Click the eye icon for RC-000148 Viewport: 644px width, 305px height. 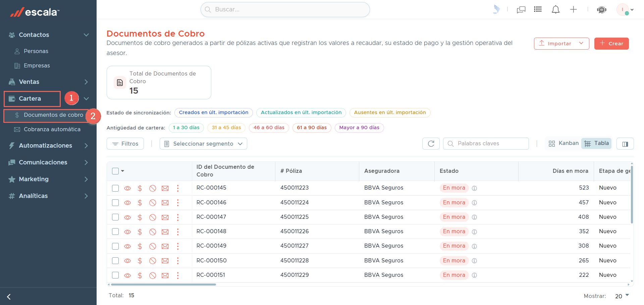(127, 232)
